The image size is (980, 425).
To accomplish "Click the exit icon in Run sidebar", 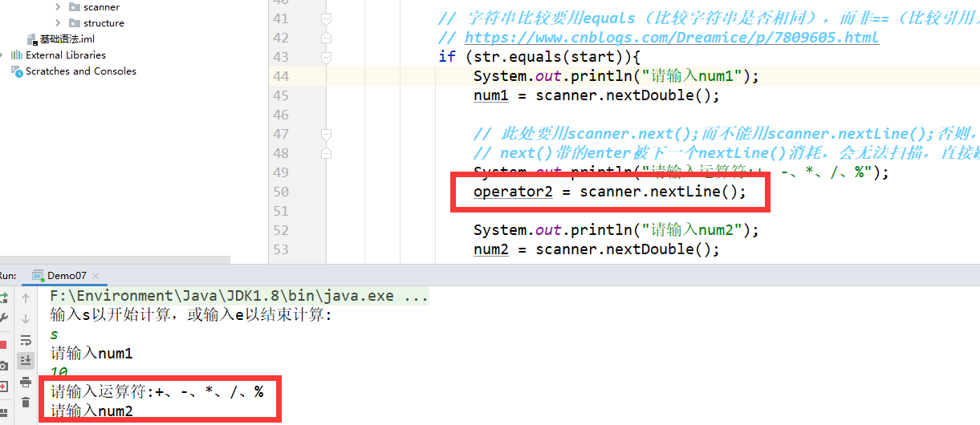I will (x=3, y=386).
